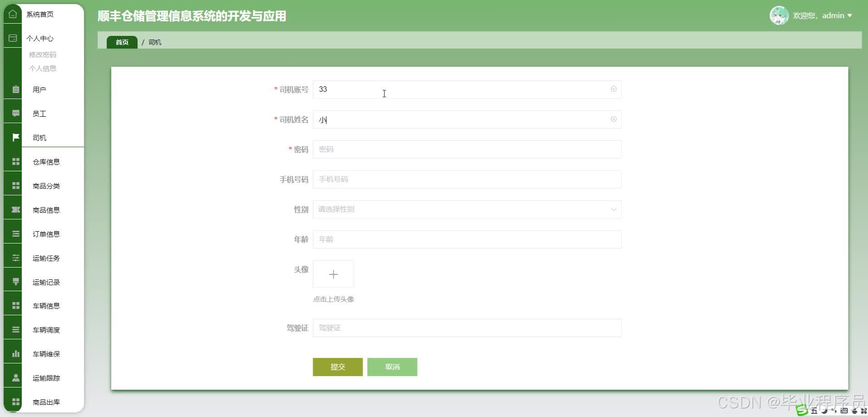Go to 首页 breadcrumb button
Viewport: 868px width, 417px height.
click(x=122, y=42)
